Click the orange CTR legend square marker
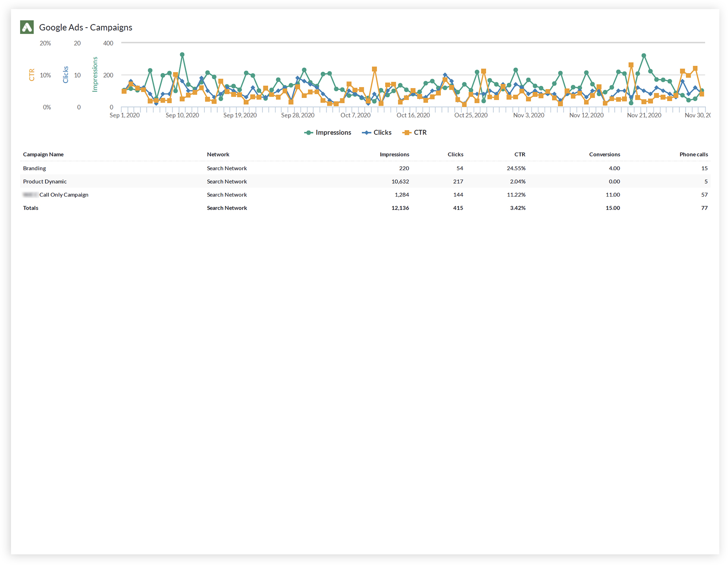728x565 pixels. [407, 133]
